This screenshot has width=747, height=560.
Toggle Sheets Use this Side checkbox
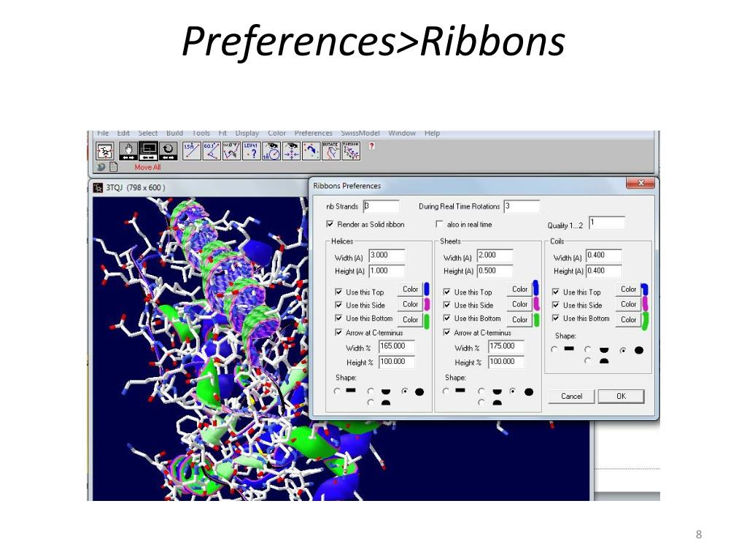pyautogui.click(x=447, y=305)
